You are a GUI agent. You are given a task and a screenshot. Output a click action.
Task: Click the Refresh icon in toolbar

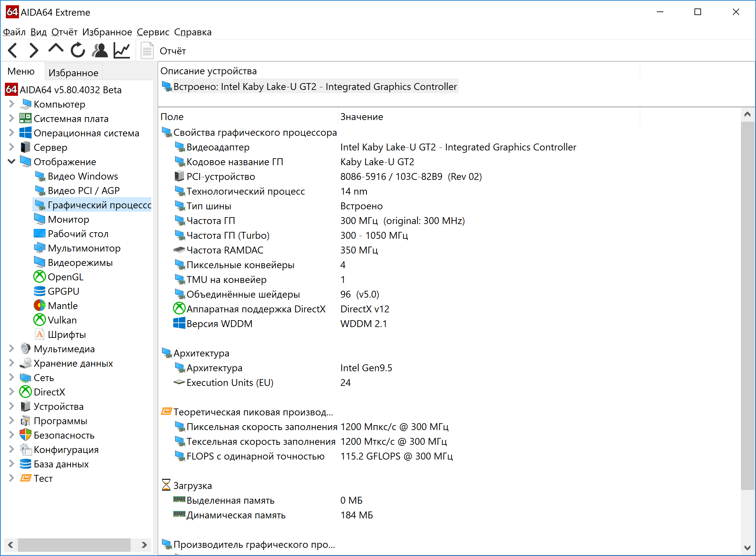pos(78,50)
